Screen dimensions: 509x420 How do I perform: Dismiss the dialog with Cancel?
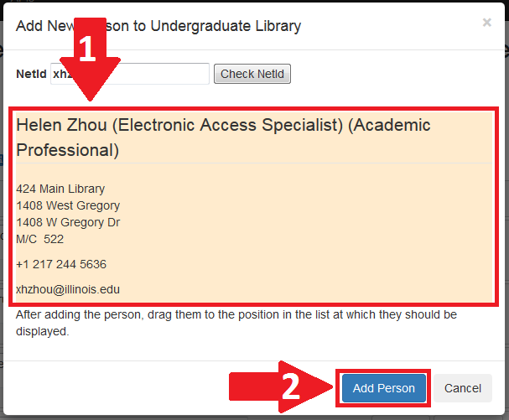pos(462,388)
